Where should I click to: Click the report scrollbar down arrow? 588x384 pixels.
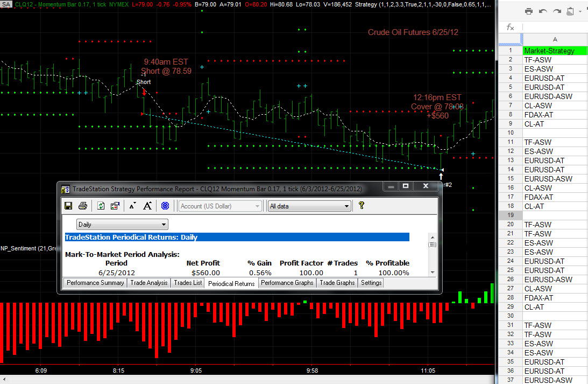[433, 273]
